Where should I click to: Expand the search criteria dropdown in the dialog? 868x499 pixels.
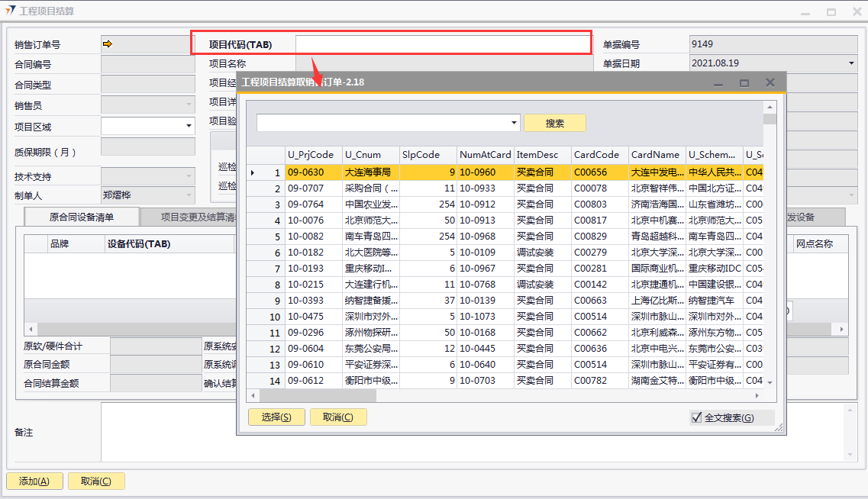pos(514,123)
